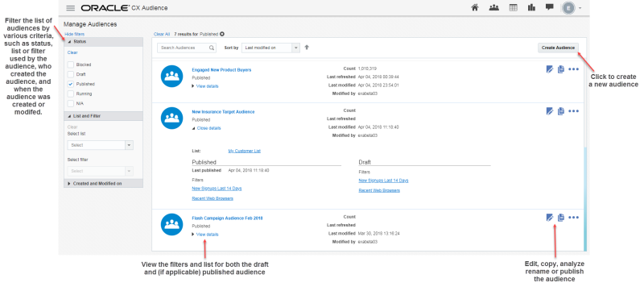Expand the Created and Modified on section
Image resolution: width=644 pixels, height=291 pixels.
104,183
